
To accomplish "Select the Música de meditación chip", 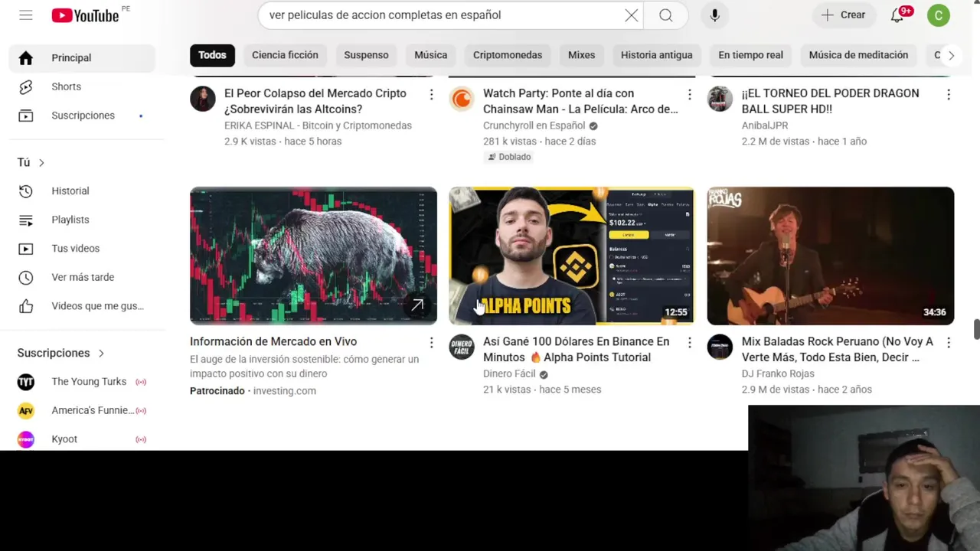I will [858, 55].
